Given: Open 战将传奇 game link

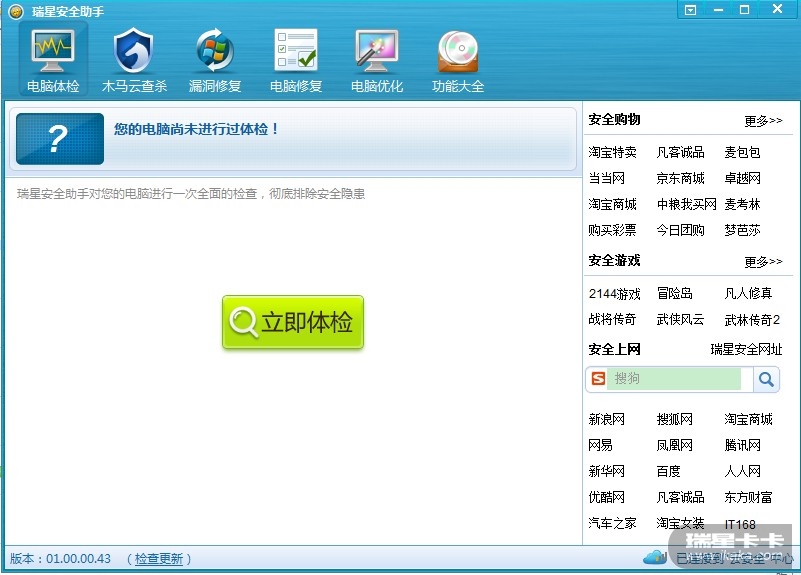Looking at the screenshot, I should (x=612, y=320).
